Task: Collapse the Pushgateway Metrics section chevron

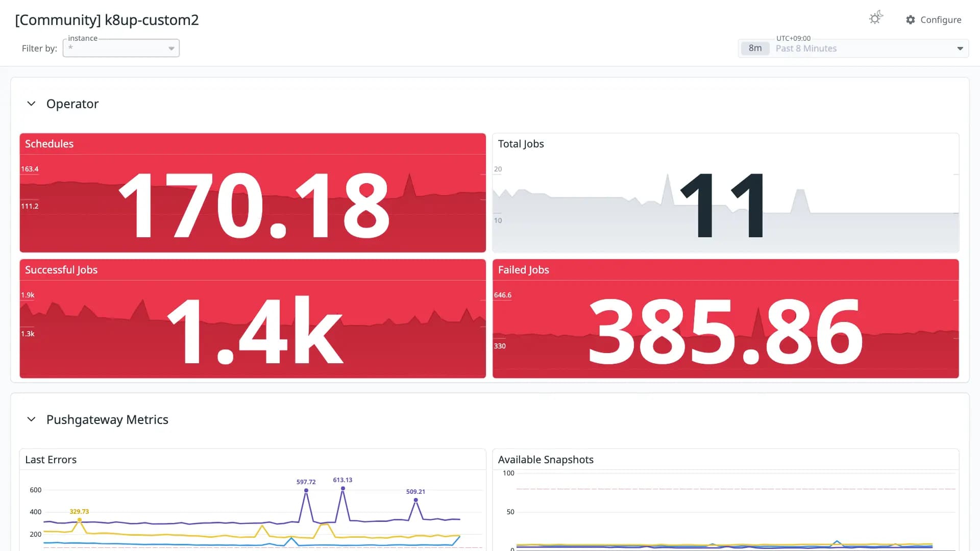Action: [31, 419]
